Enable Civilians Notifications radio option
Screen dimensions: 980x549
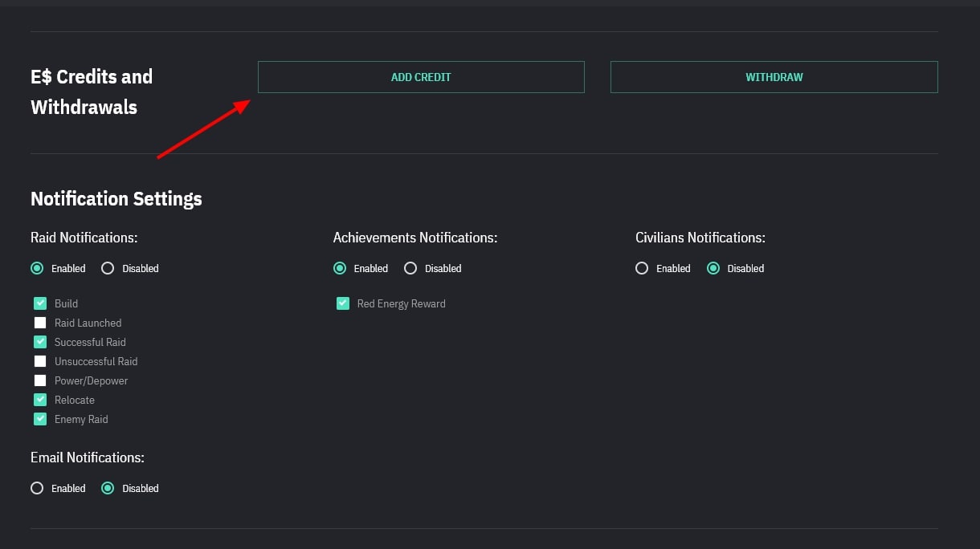[x=642, y=268]
